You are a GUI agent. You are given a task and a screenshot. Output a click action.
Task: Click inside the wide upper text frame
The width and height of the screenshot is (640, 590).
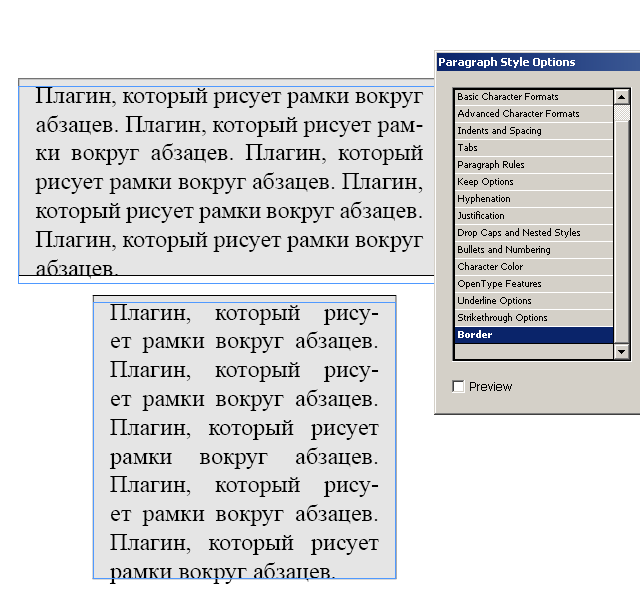point(226,181)
